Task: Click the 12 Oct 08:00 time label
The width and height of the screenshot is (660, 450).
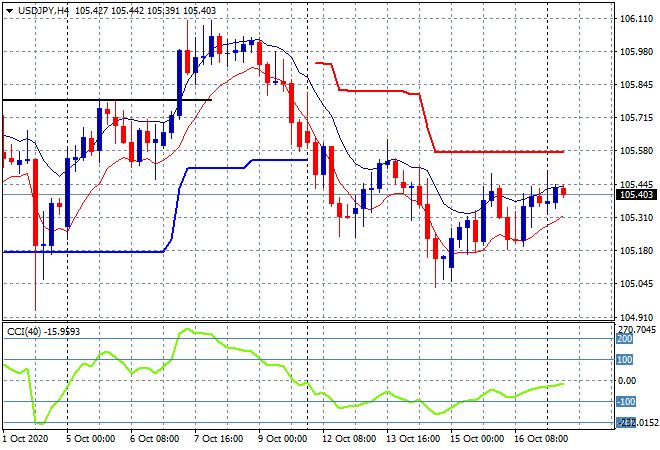Action: pyautogui.click(x=349, y=439)
